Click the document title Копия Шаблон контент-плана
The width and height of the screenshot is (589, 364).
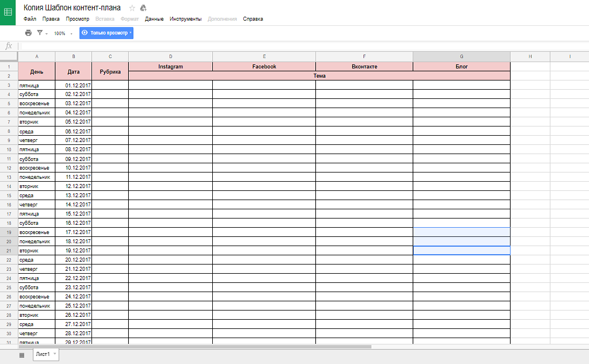(x=72, y=7)
